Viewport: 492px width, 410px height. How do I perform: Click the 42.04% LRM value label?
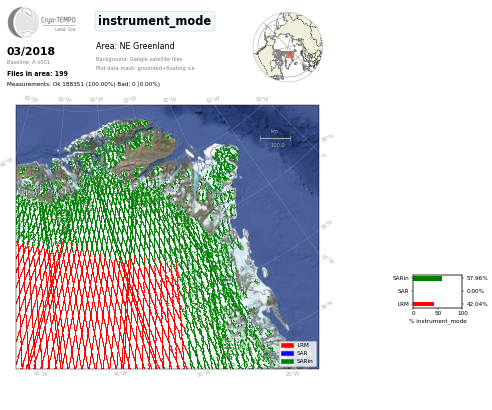pos(477,304)
